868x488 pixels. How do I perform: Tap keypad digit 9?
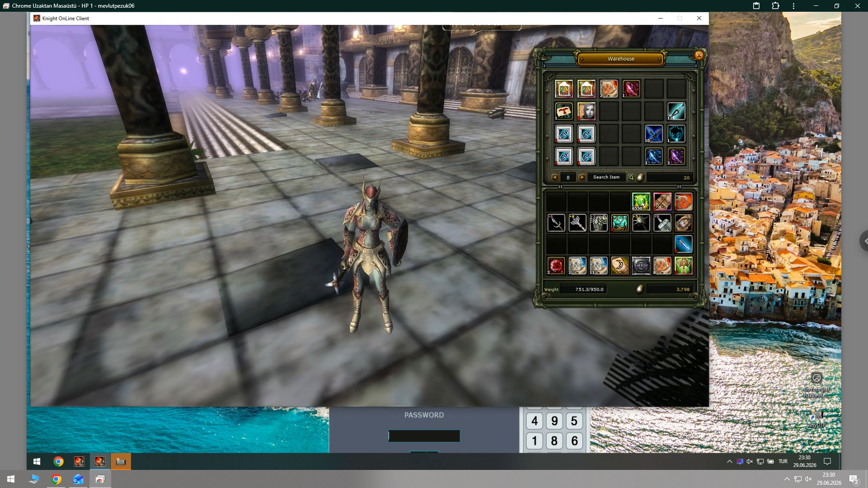click(555, 421)
